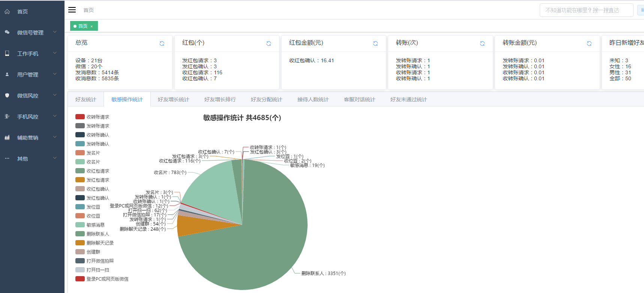Click the 其他 ellipsis icon
644x293 pixels.
click(7, 158)
